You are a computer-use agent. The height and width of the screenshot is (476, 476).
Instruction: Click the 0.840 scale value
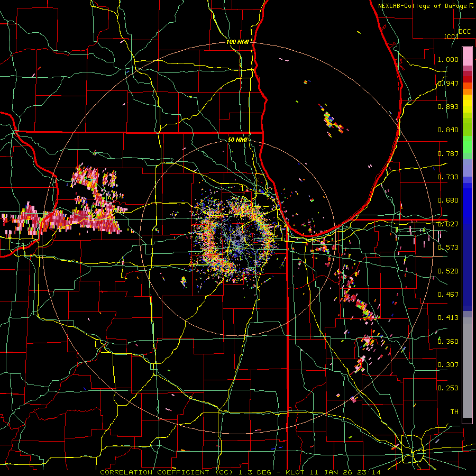tap(448, 130)
